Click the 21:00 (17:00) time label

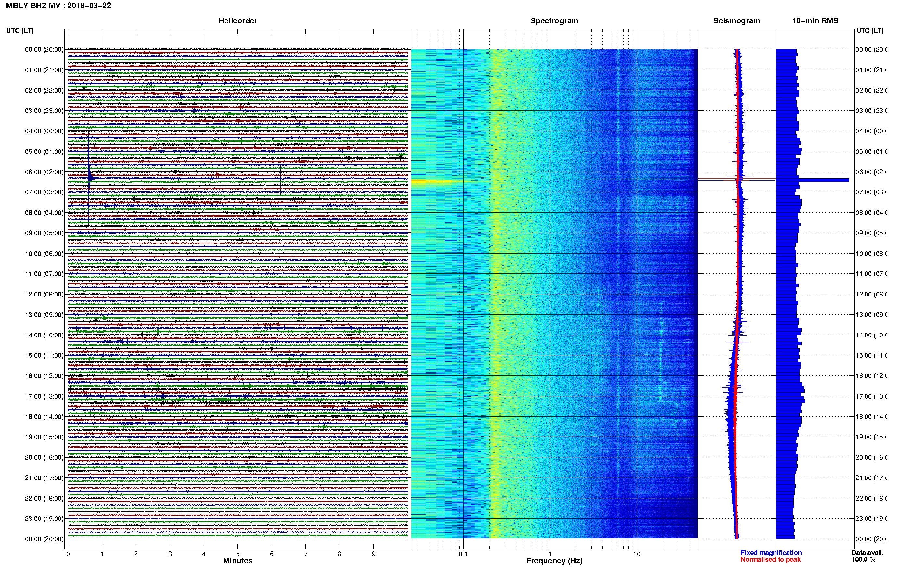click(44, 478)
